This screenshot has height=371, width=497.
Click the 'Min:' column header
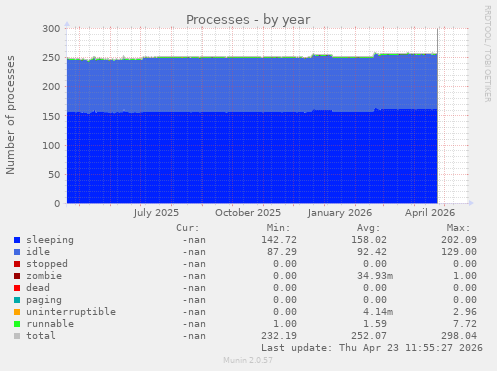coord(278,228)
